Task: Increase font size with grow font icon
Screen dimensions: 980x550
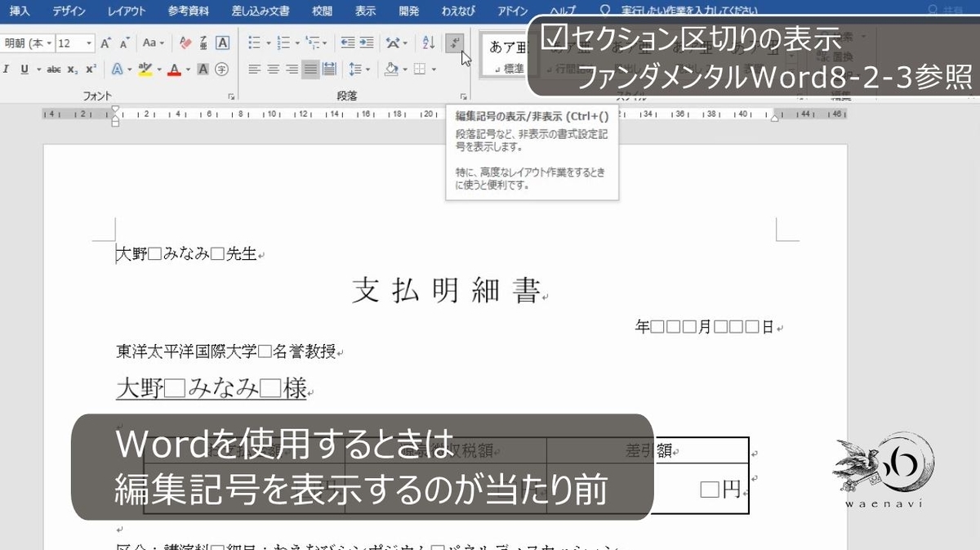Action: pos(106,43)
